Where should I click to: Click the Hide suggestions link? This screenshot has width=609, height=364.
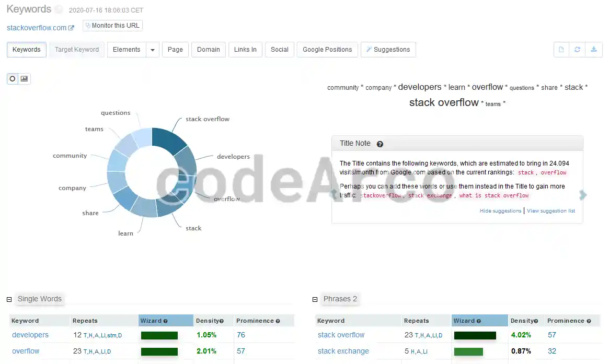(500, 210)
